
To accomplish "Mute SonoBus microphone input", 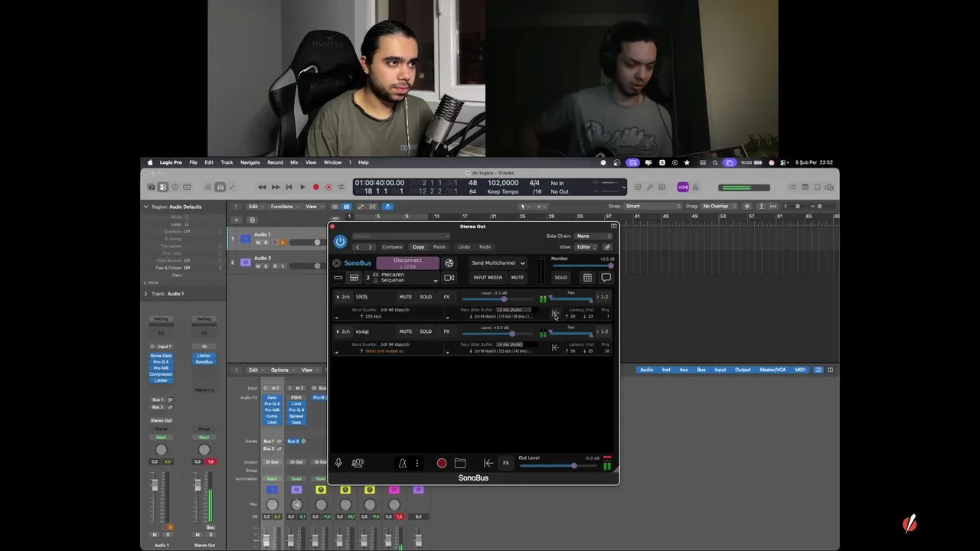I will (x=338, y=463).
